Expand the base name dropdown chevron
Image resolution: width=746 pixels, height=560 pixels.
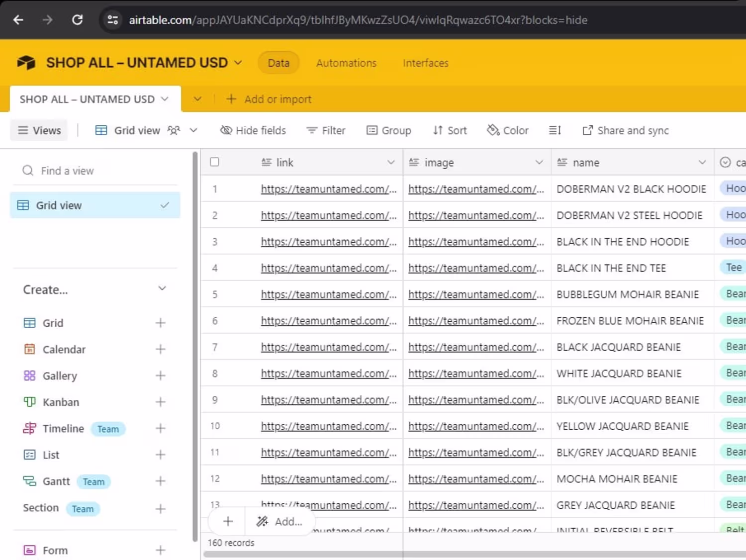[x=238, y=63]
